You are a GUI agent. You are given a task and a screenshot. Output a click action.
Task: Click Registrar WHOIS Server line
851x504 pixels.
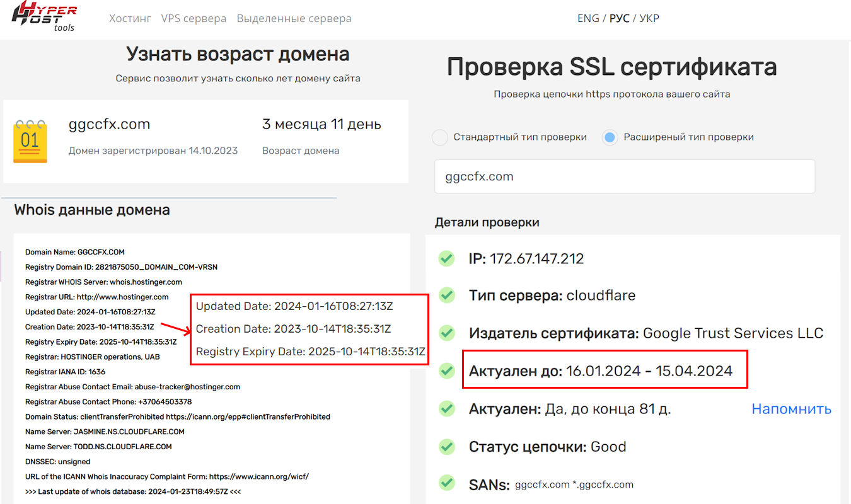103,282
